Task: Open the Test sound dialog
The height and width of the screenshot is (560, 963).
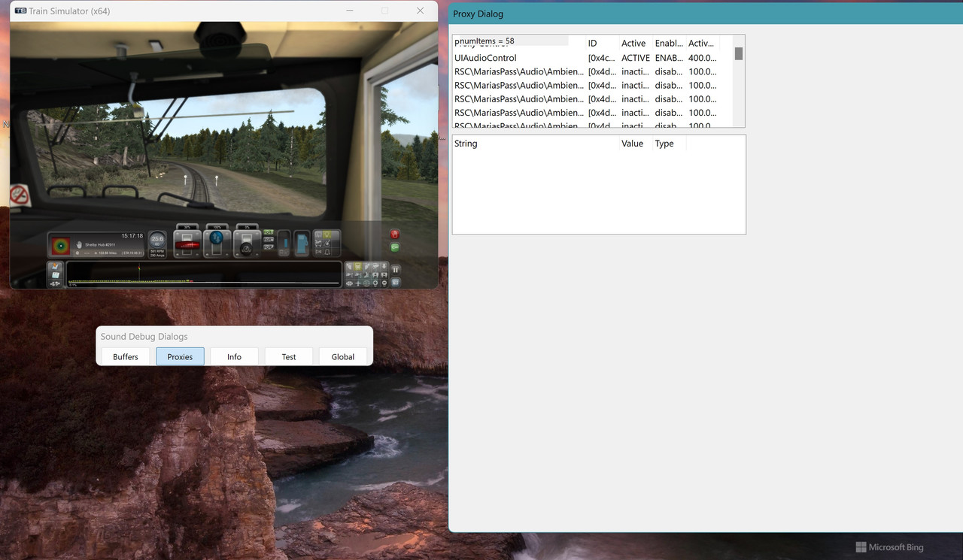Action: click(x=288, y=356)
